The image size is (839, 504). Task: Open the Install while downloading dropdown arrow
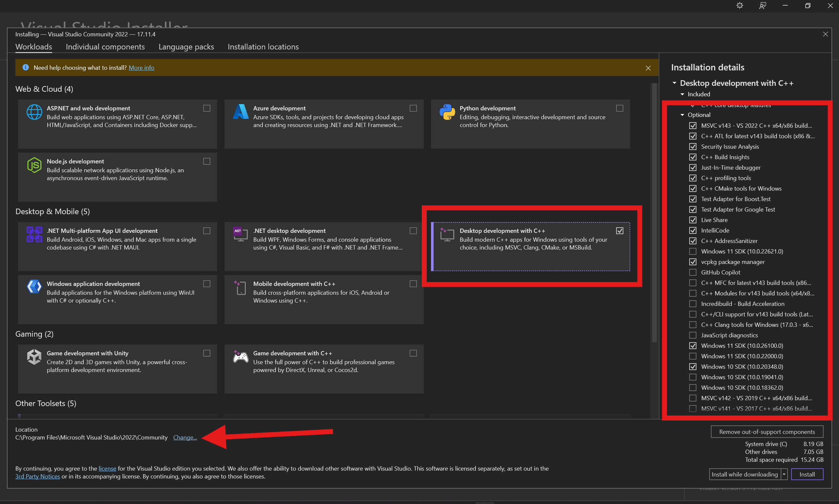pos(784,474)
